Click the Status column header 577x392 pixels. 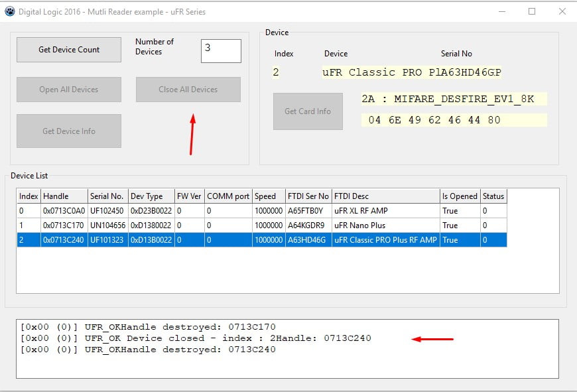coord(494,196)
